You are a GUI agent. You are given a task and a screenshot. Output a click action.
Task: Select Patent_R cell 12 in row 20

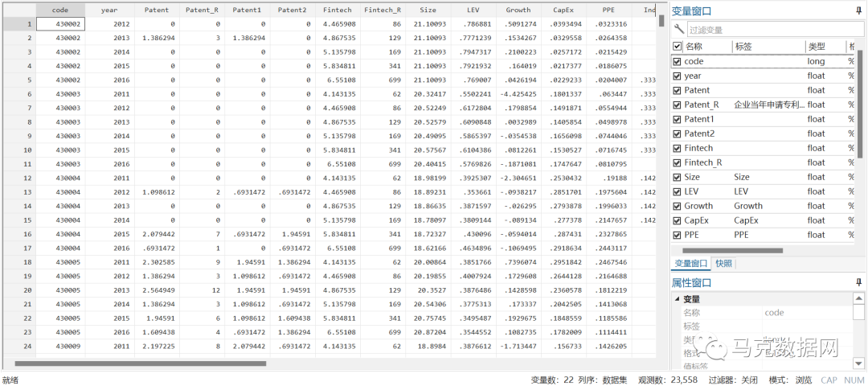(x=201, y=289)
